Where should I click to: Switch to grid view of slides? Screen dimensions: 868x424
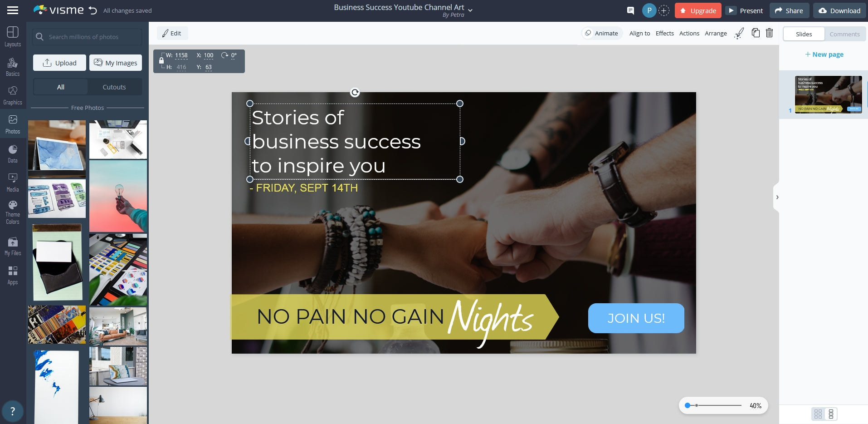pyautogui.click(x=818, y=414)
